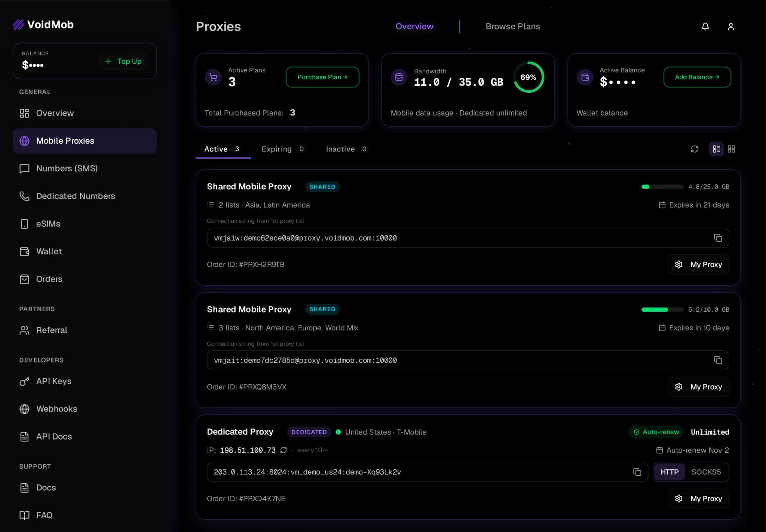Select the Active proxies tab
Screen dimensions: 766x532
pos(223,149)
